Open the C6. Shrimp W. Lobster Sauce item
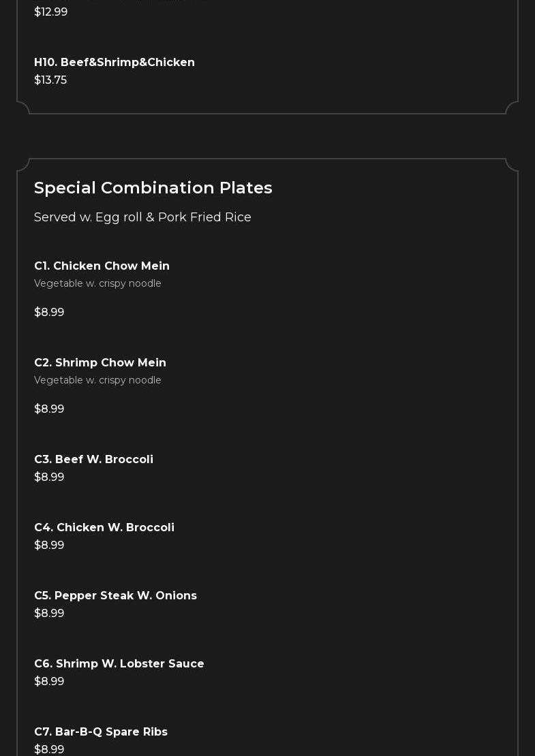The height and width of the screenshot is (756, 535). click(119, 663)
